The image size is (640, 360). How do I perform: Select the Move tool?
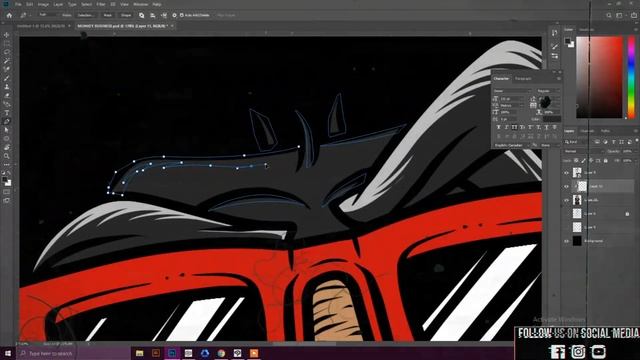[7, 35]
